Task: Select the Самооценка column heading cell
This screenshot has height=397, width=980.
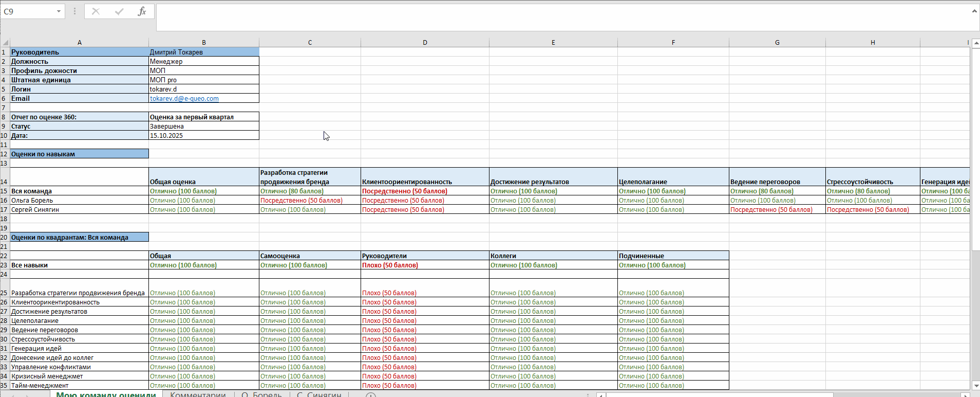Action: [310, 256]
